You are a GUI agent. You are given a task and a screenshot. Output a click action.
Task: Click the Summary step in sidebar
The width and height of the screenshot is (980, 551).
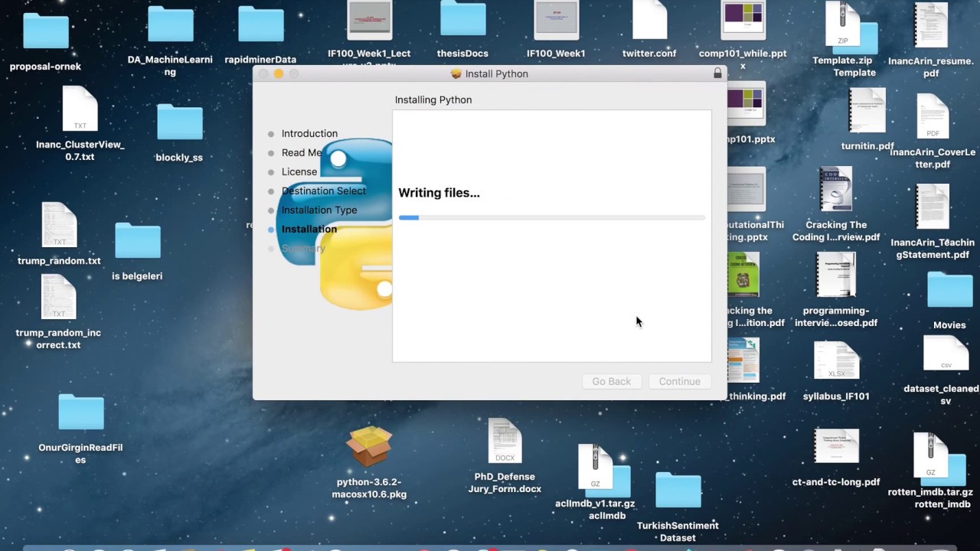click(x=303, y=248)
